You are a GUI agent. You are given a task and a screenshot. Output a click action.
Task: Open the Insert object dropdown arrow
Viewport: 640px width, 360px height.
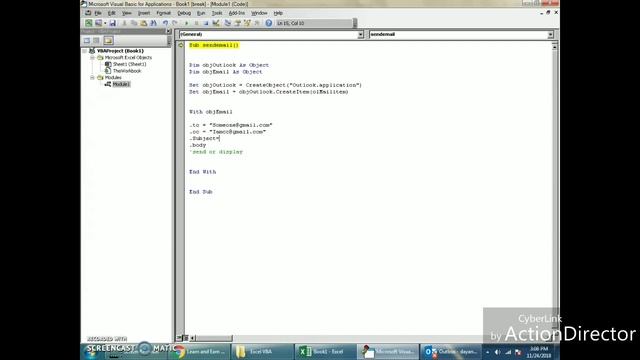pos(105,23)
